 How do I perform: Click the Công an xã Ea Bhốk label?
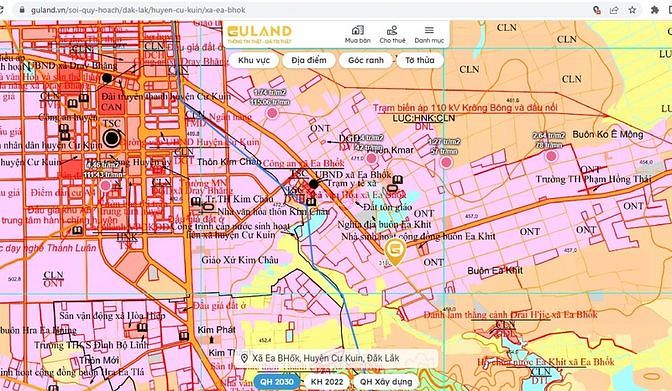(303, 163)
